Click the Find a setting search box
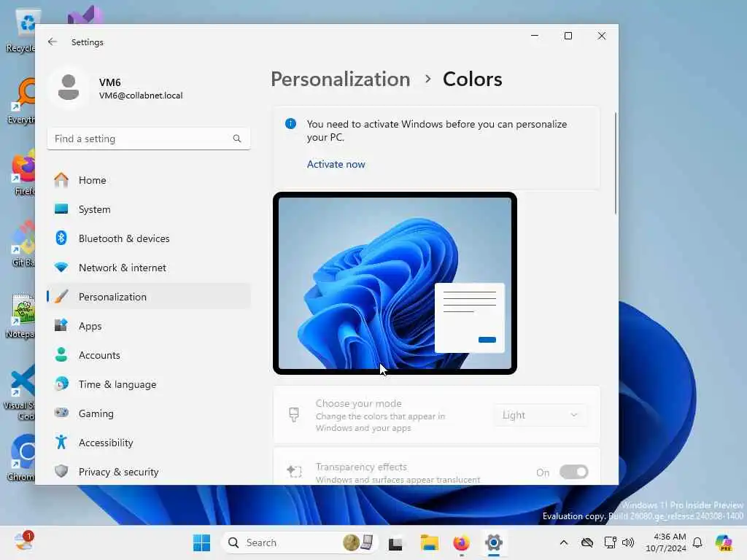 149,139
